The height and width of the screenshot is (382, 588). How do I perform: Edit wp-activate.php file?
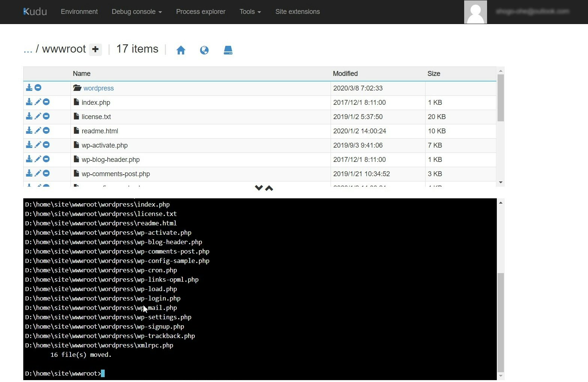pos(38,145)
